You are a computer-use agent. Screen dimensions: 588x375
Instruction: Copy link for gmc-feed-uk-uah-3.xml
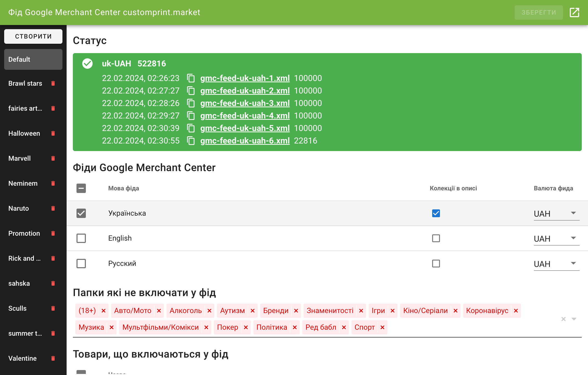pos(191,103)
